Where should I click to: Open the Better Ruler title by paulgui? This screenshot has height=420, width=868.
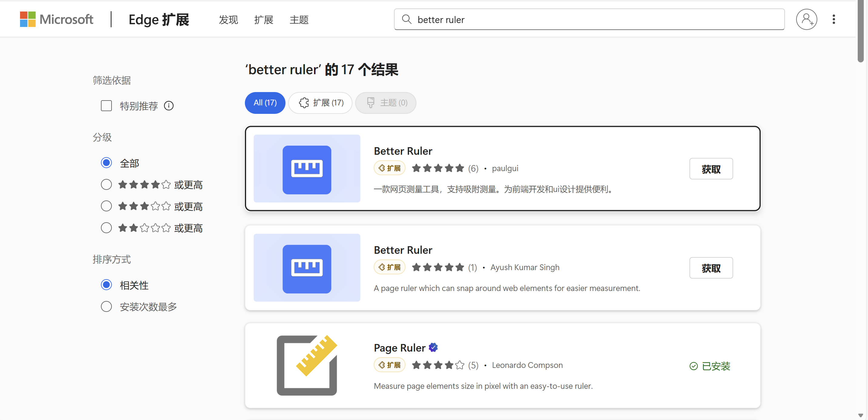click(x=403, y=151)
